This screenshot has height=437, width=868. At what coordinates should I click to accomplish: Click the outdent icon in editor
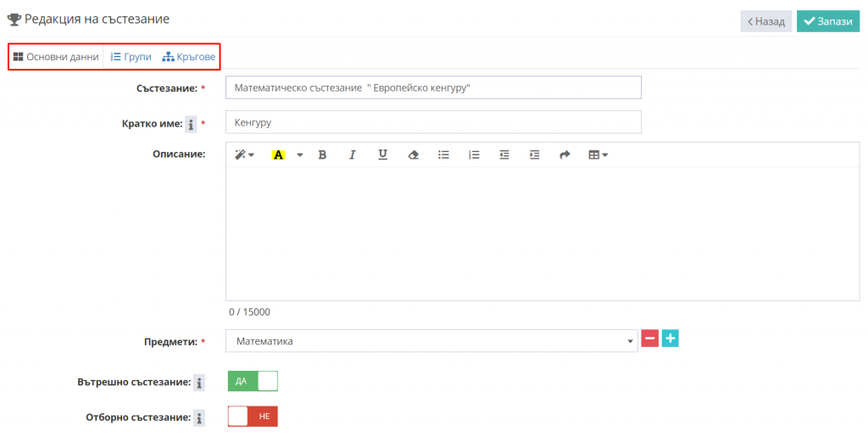click(x=504, y=155)
